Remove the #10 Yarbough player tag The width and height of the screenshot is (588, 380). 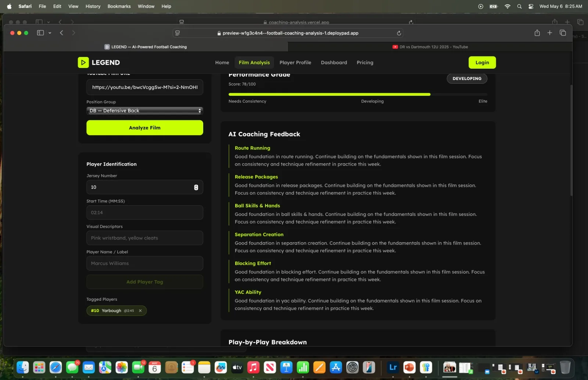pyautogui.click(x=140, y=311)
